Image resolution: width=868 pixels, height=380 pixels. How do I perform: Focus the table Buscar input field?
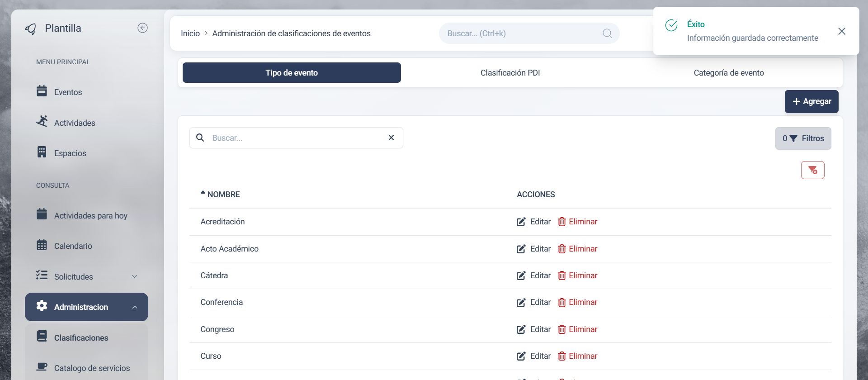tap(296, 138)
